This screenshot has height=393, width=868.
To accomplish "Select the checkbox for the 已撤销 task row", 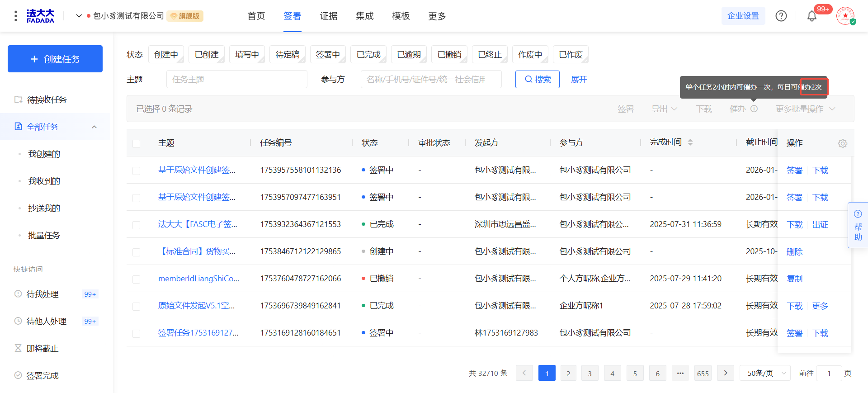I will [x=136, y=279].
